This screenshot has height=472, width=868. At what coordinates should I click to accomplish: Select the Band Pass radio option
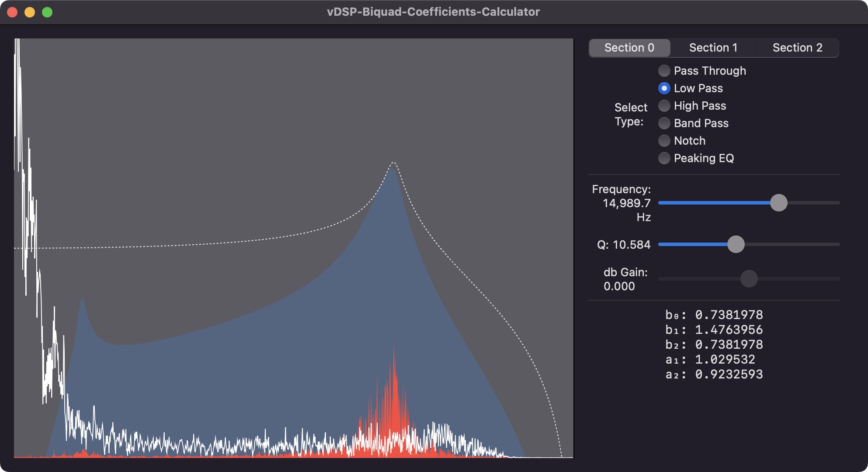(x=664, y=123)
